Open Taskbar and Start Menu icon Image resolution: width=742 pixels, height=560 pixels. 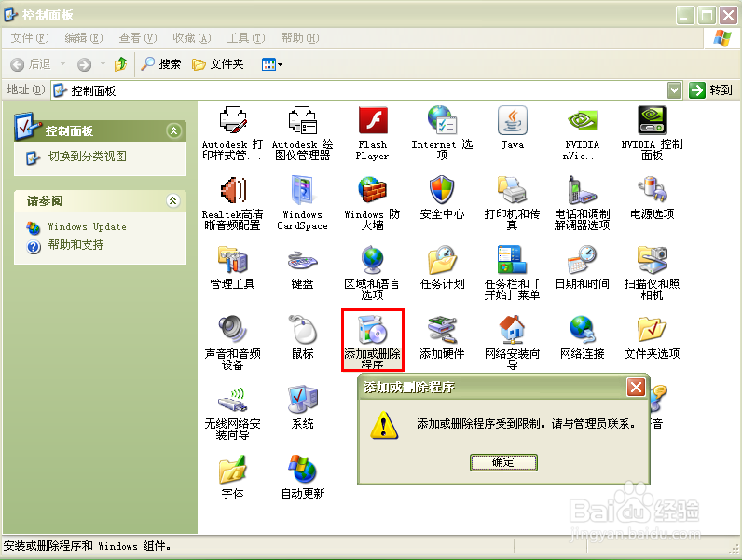click(512, 273)
